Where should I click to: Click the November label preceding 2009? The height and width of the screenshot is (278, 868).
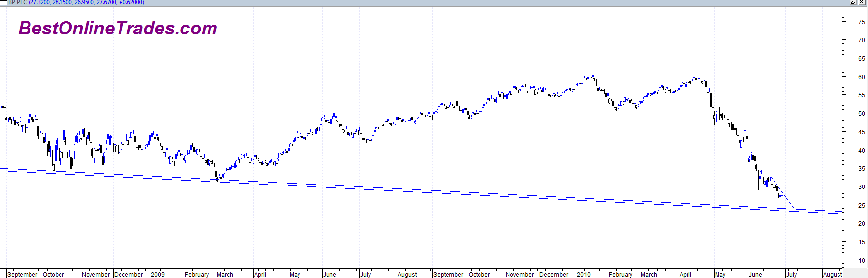(96, 275)
